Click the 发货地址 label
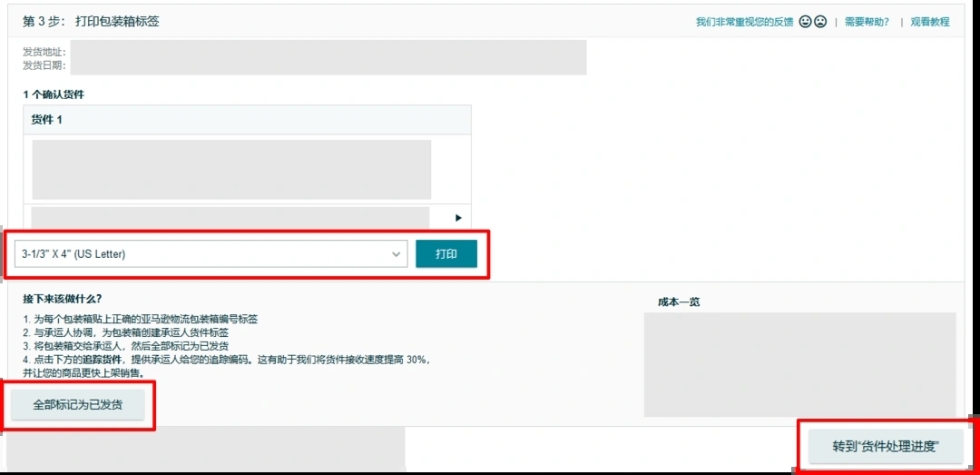Image resolution: width=980 pixels, height=475 pixels. coord(44,52)
